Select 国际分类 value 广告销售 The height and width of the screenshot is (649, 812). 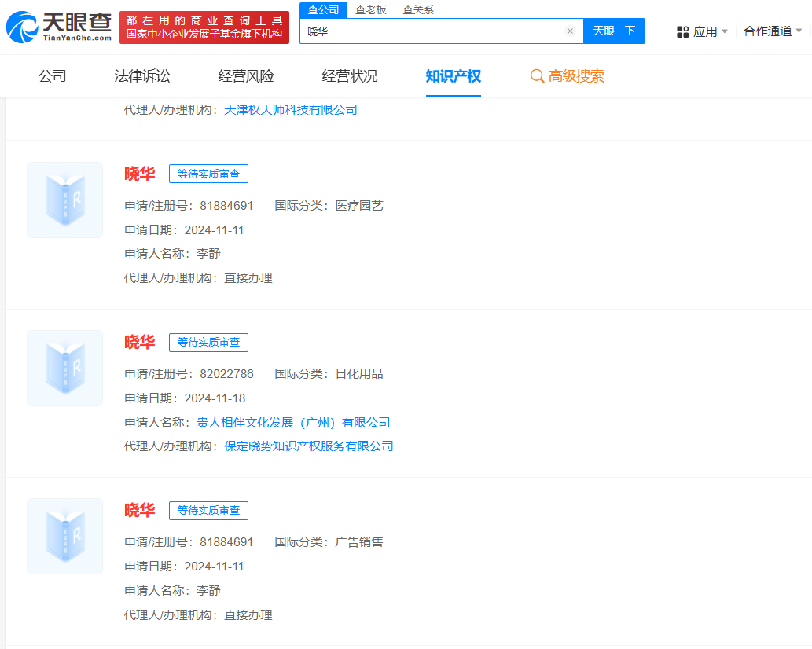pos(359,542)
